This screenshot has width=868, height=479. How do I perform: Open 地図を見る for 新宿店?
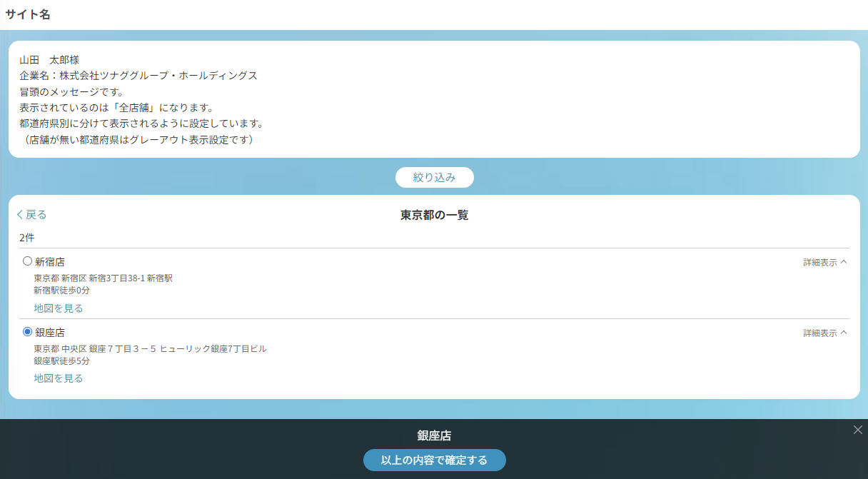point(59,308)
